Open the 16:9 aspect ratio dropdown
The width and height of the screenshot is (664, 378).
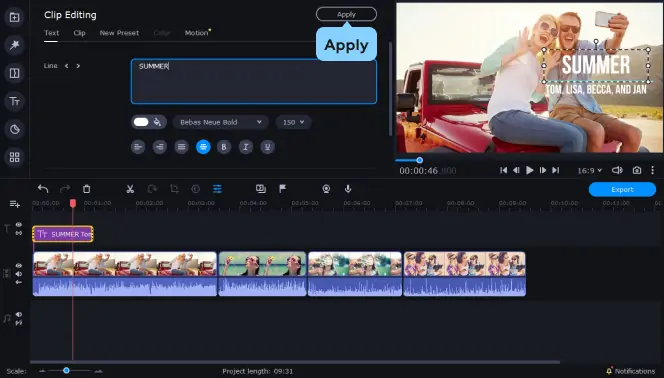589,171
